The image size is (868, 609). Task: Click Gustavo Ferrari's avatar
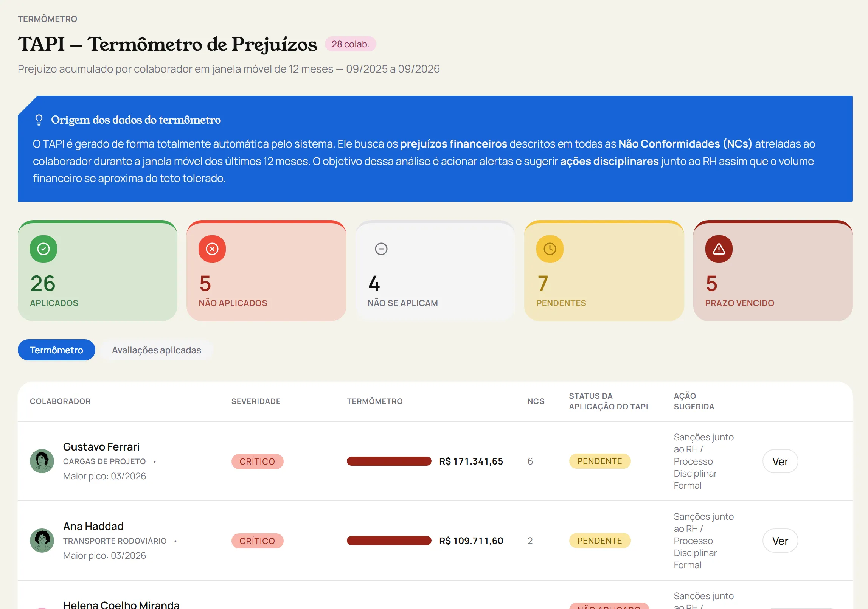click(x=42, y=461)
